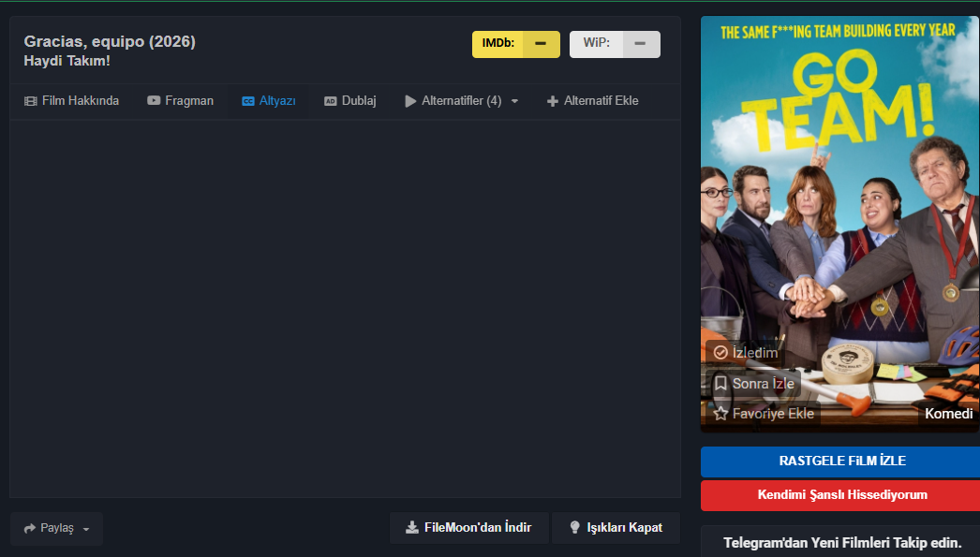Click the star icon next to Favoriye Ekle

pyautogui.click(x=720, y=414)
